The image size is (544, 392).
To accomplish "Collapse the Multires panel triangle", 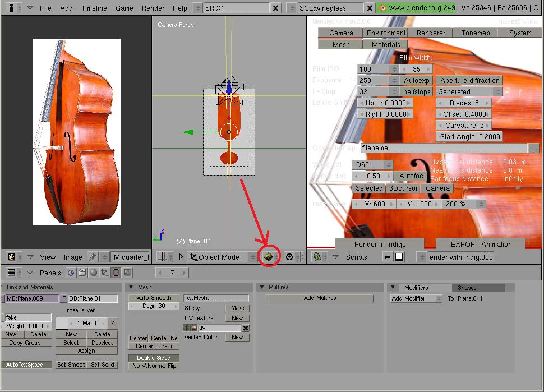I will coord(261,287).
